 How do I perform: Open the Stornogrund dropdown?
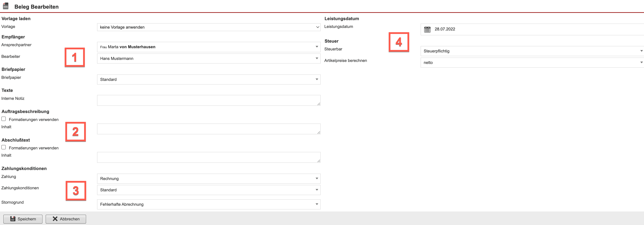[x=209, y=204]
